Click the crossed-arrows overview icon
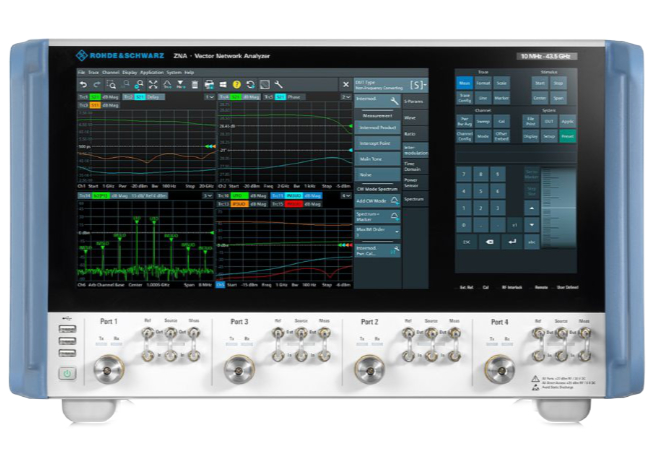 pos(153,85)
